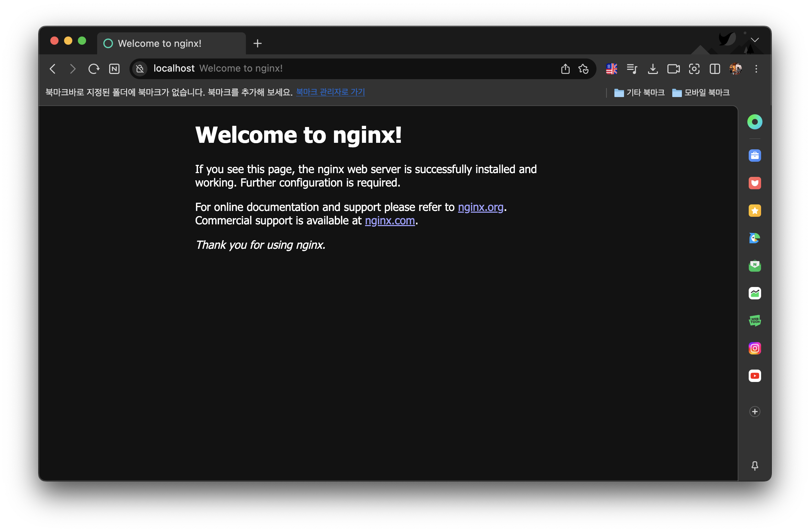Open Webtoon from the sidebar
810x532 pixels.
click(755, 320)
